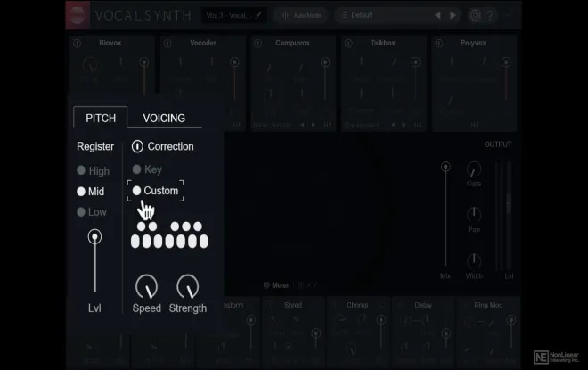Click the Talkbox level slider handle
The image size is (588, 370).
tap(415, 62)
